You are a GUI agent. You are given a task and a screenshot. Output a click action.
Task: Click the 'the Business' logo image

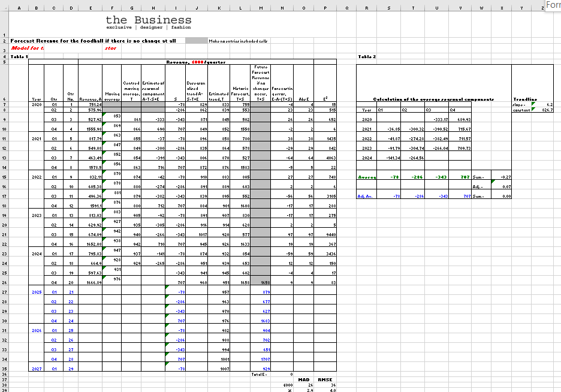pyautogui.click(x=149, y=22)
